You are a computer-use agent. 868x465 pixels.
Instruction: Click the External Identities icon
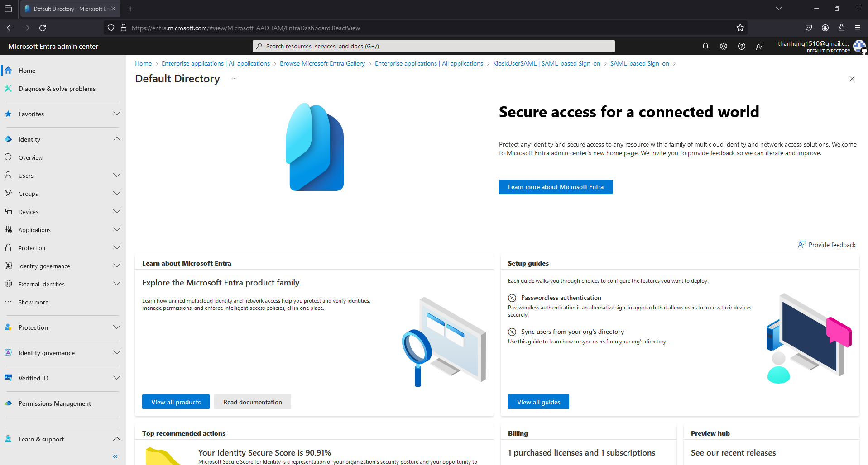click(x=8, y=284)
